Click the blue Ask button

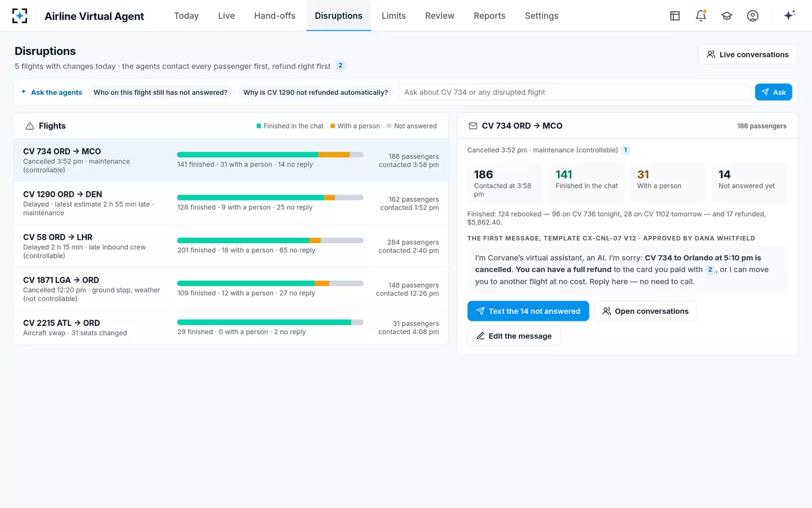tap(773, 92)
